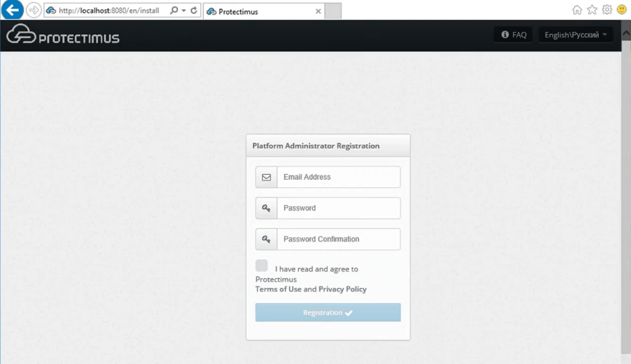Click into the Password field
Viewport: 631px width, 364px height.
[338, 208]
